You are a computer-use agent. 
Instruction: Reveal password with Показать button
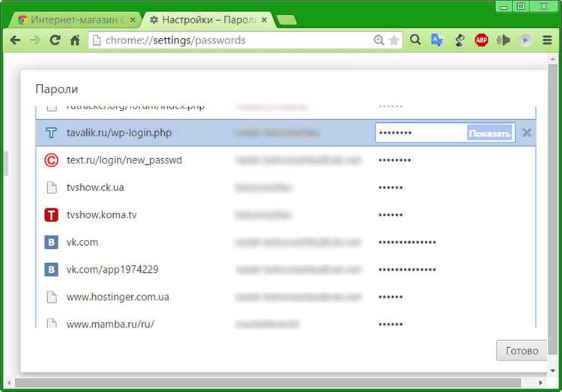point(489,133)
